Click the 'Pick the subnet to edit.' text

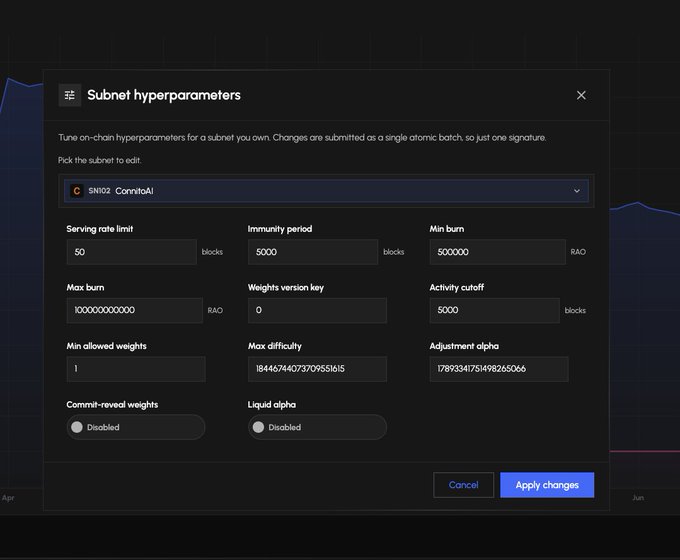coord(100,160)
